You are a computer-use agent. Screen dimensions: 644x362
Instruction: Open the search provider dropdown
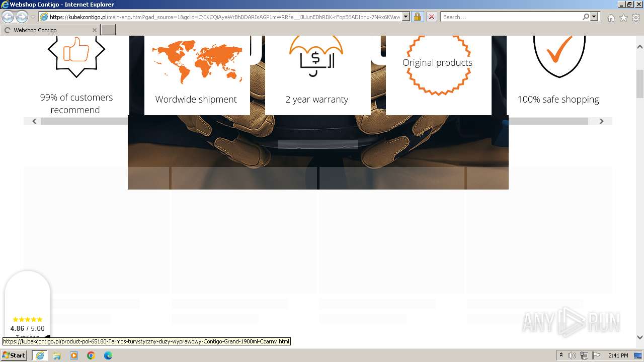click(594, 17)
